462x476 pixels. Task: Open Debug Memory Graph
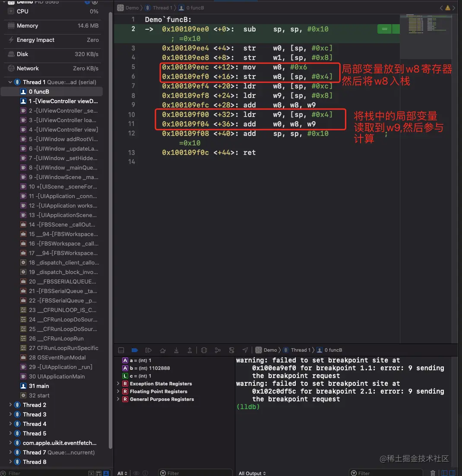[218, 350]
